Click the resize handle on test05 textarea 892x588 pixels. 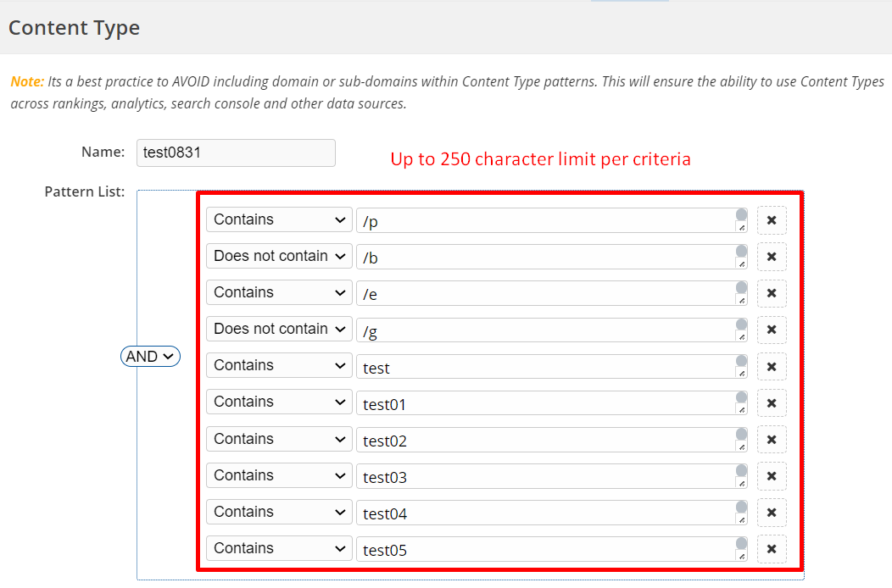741,556
